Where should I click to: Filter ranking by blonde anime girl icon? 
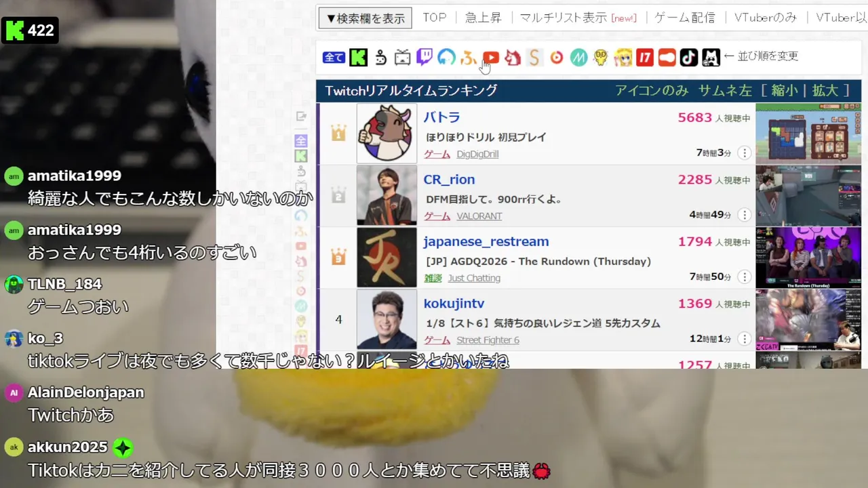pyautogui.click(x=623, y=58)
